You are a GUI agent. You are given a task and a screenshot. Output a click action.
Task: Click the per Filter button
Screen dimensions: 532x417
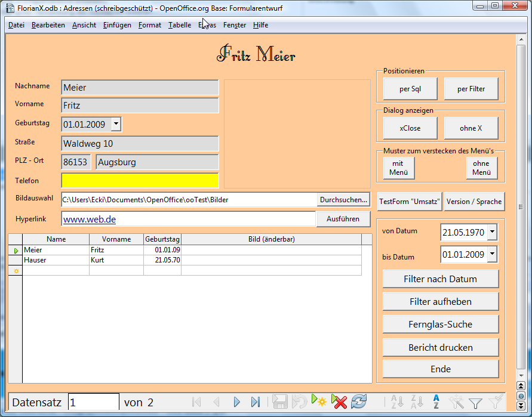[471, 89]
